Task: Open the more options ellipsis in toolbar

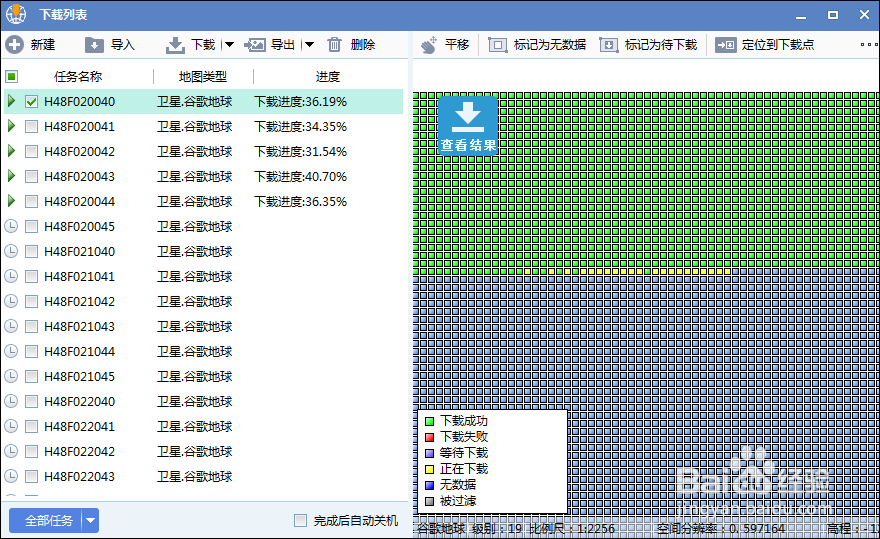Action: [x=869, y=44]
